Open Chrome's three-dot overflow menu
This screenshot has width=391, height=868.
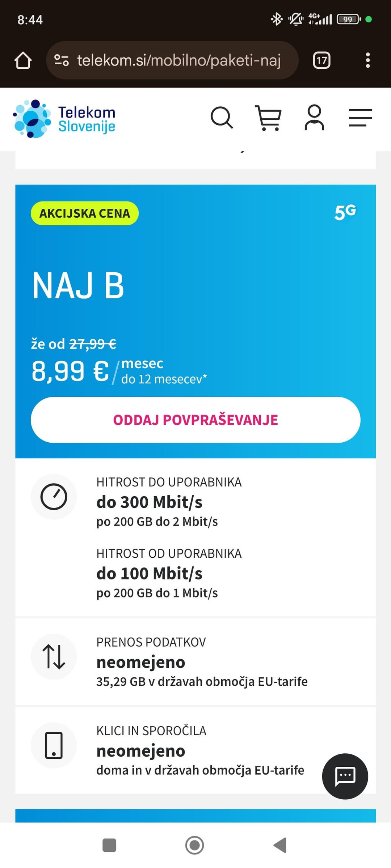point(368,60)
